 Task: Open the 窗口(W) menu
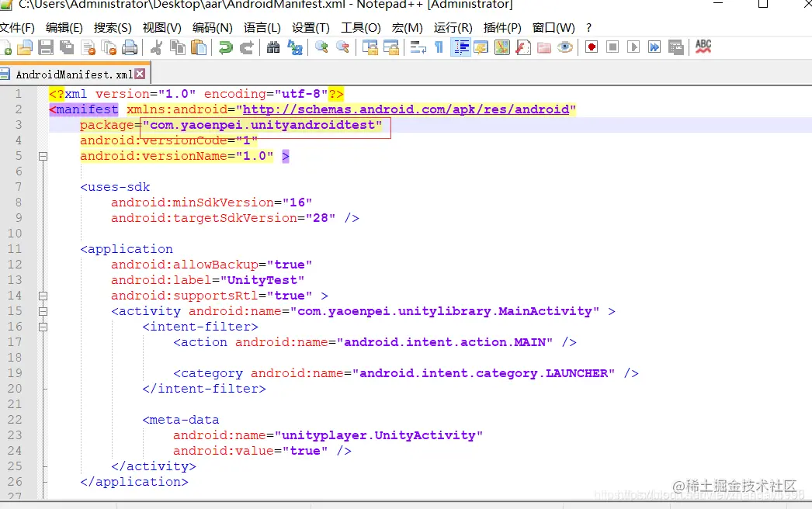point(553,28)
